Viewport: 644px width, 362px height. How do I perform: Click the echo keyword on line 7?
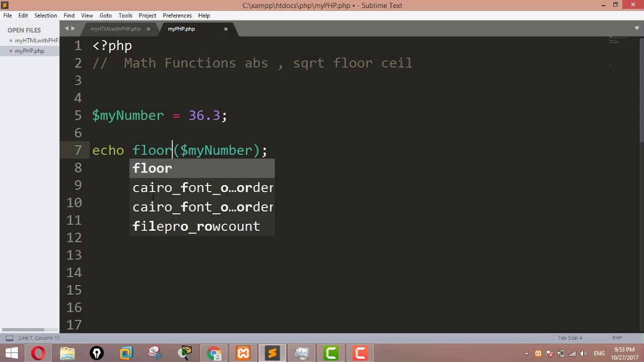(108, 150)
